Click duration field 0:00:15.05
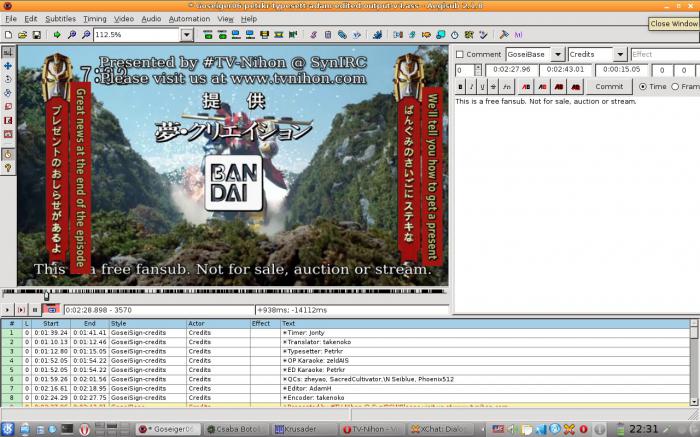 621,70
